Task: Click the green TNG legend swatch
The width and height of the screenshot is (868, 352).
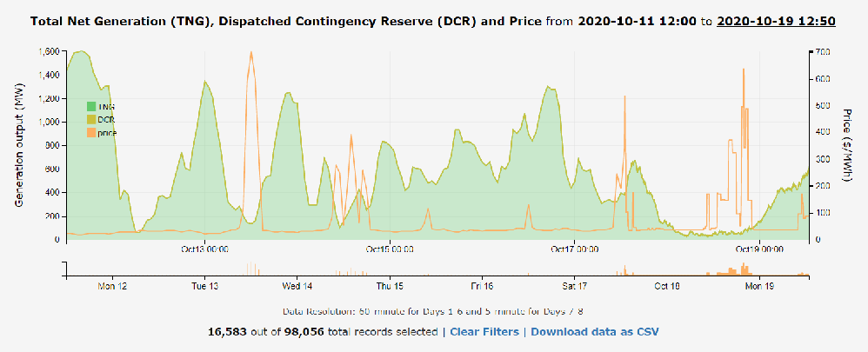Action: coord(90,107)
